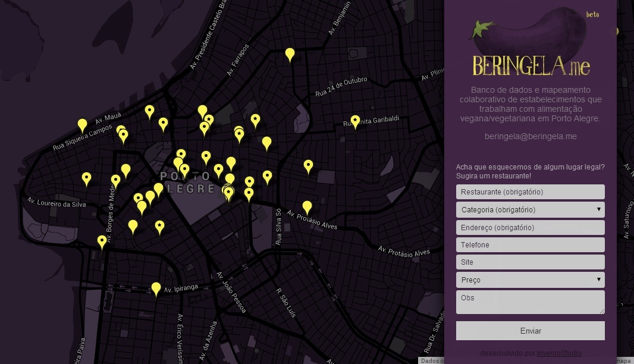Click the map pin on Av. Ipiranga
The height and width of the screenshot is (364, 634).
pos(156,288)
